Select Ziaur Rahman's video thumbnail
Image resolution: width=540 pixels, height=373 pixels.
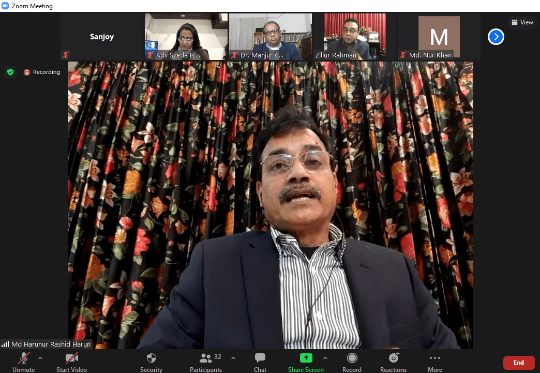pos(355,37)
